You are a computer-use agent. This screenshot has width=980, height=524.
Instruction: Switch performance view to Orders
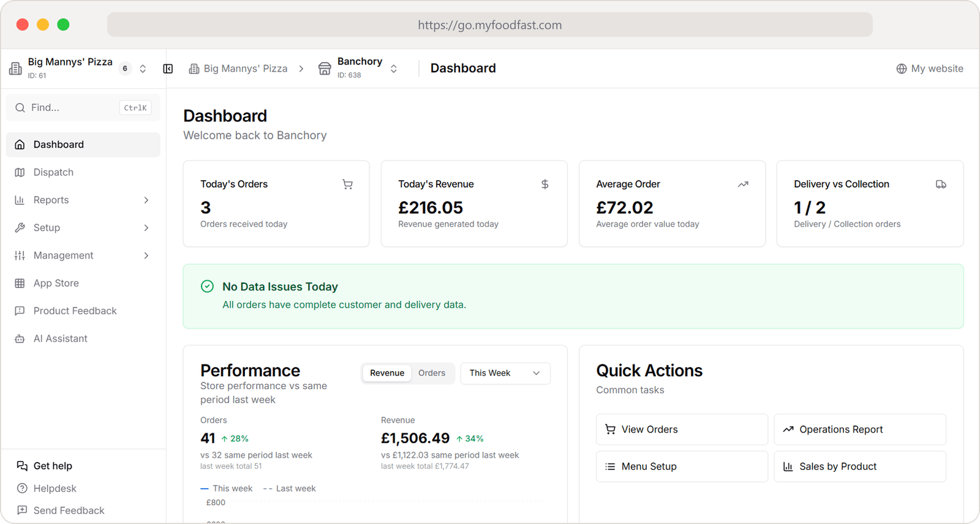coord(432,373)
